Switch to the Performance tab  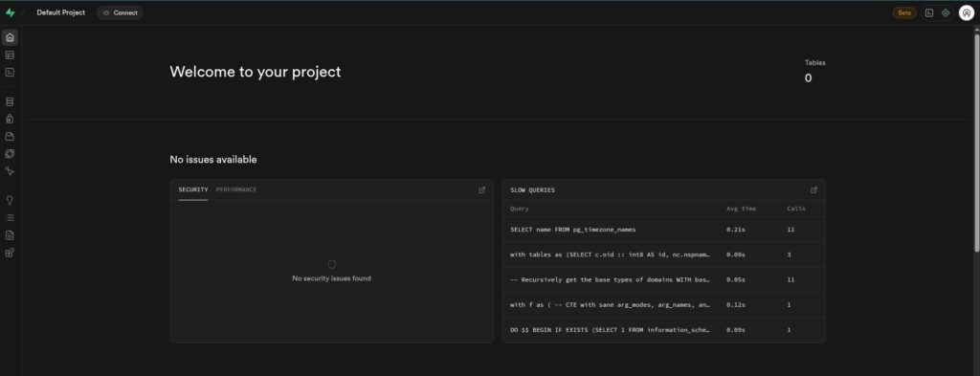[236, 189]
